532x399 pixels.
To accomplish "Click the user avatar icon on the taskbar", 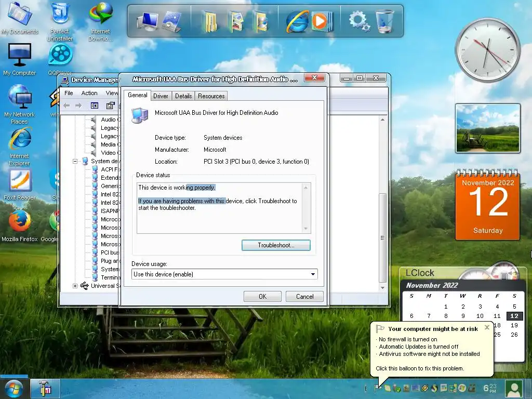I will (x=514, y=389).
